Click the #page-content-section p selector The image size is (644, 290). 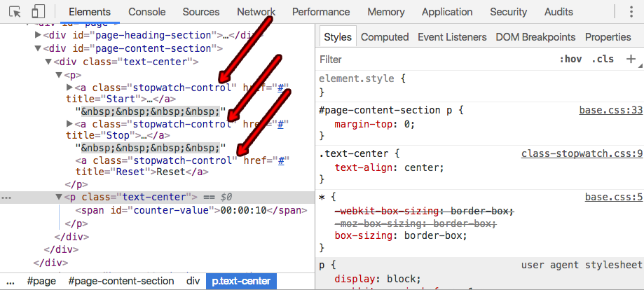(x=387, y=111)
